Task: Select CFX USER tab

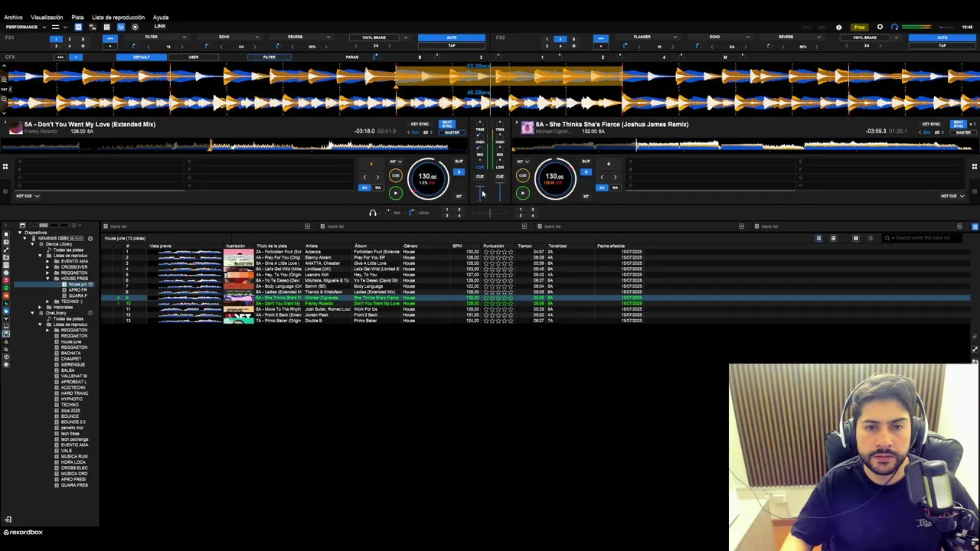Action: click(194, 57)
